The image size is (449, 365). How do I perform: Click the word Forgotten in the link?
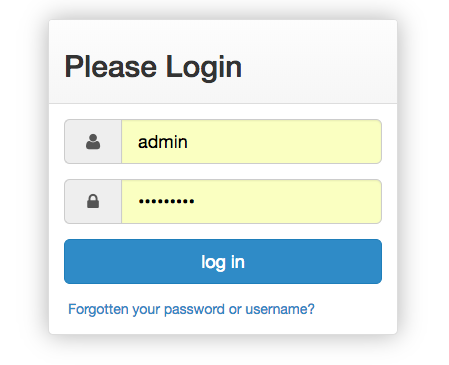(x=98, y=309)
